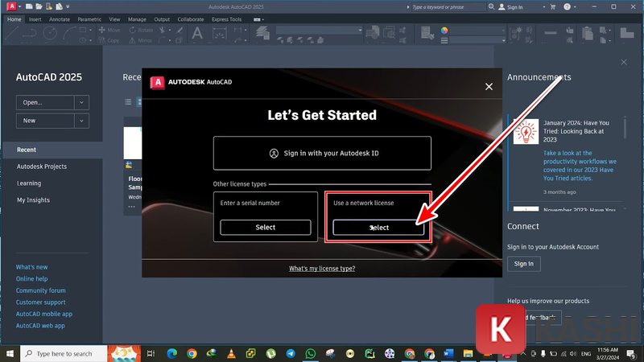Select the network license option

point(378,228)
